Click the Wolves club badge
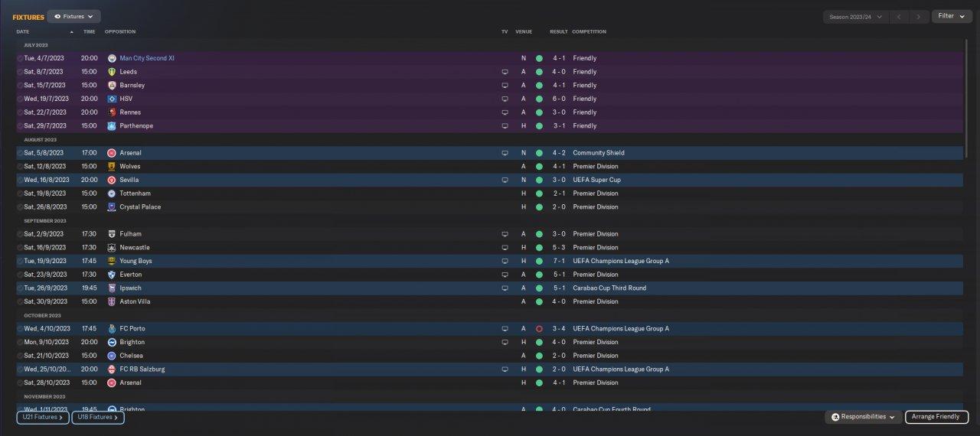 point(112,166)
